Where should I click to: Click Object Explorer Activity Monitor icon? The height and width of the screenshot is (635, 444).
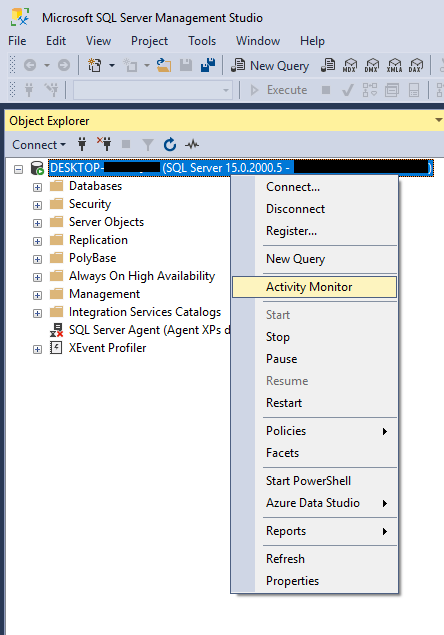(192, 144)
